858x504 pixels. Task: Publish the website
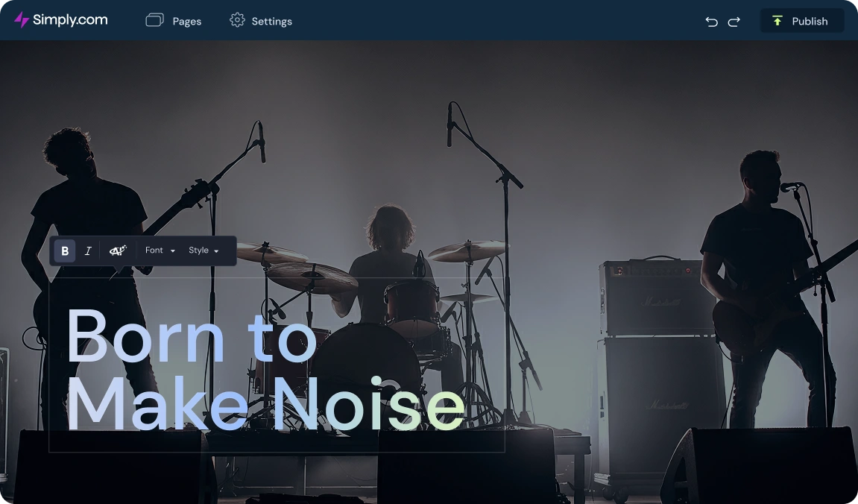(801, 21)
